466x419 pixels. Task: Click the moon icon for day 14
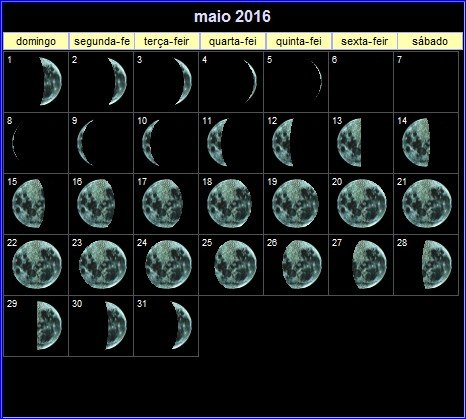[416, 143]
